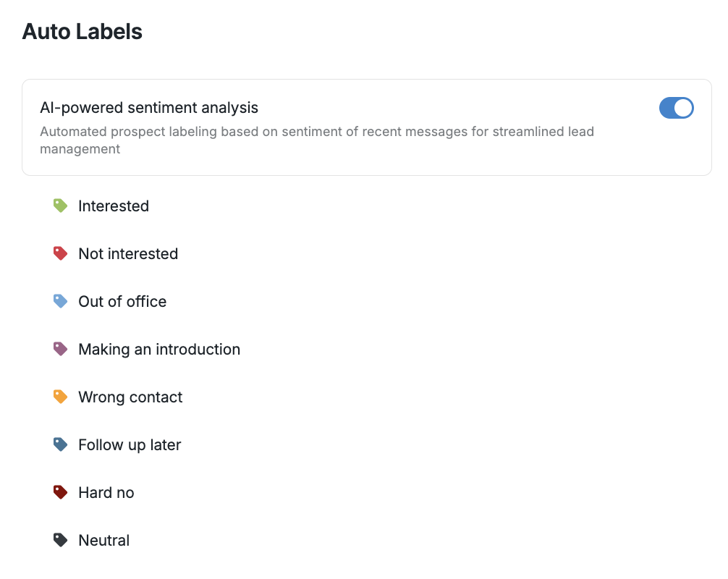
Task: Click the dark red Hard no tag icon
Action: pos(61,493)
